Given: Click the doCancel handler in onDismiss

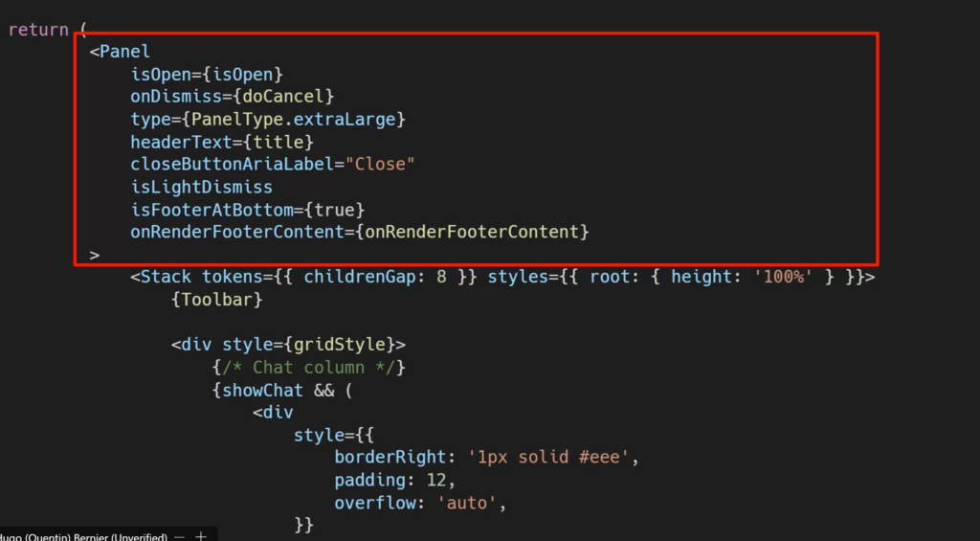Looking at the screenshot, I should (283, 97).
